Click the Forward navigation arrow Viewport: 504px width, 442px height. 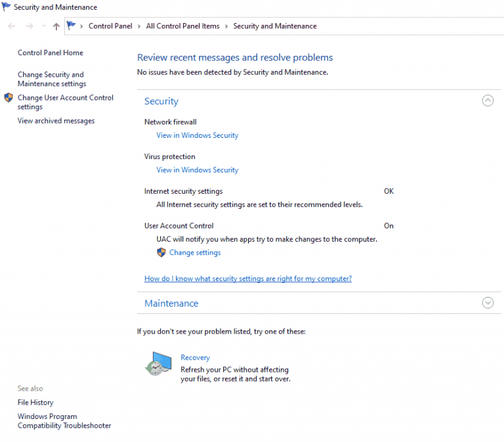[x=29, y=26]
